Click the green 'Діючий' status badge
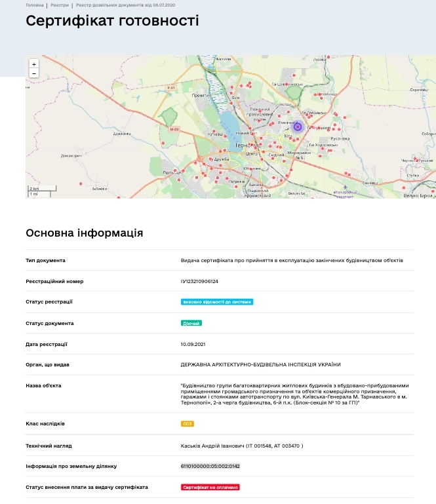Image resolution: width=436 pixels, height=504 pixels. coord(191,323)
